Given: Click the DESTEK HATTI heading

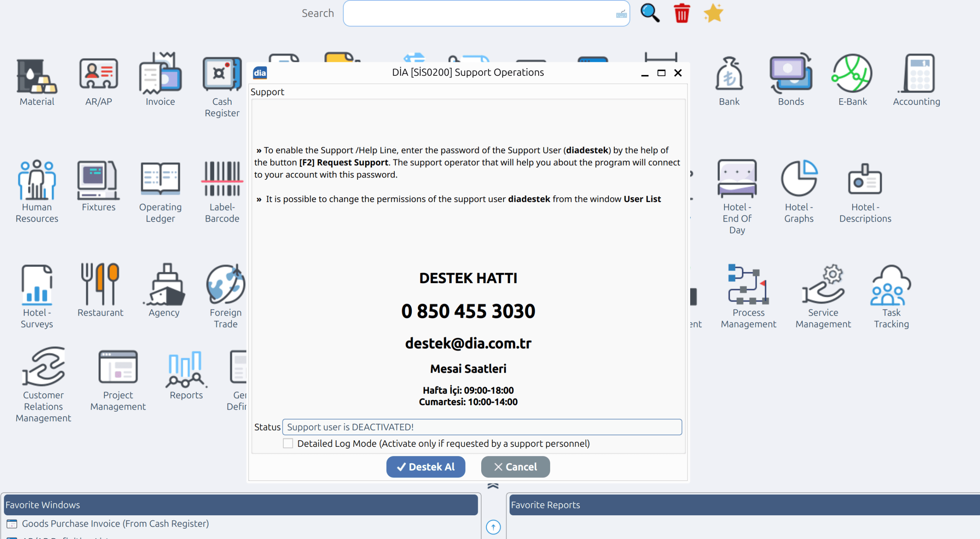Looking at the screenshot, I should pyautogui.click(x=468, y=278).
